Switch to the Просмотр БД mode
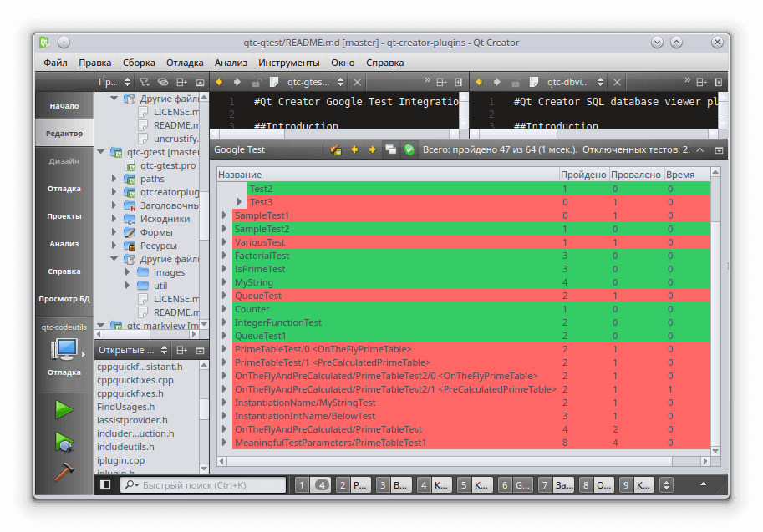Image resolution: width=763 pixels, height=532 pixels. pyautogui.click(x=64, y=299)
